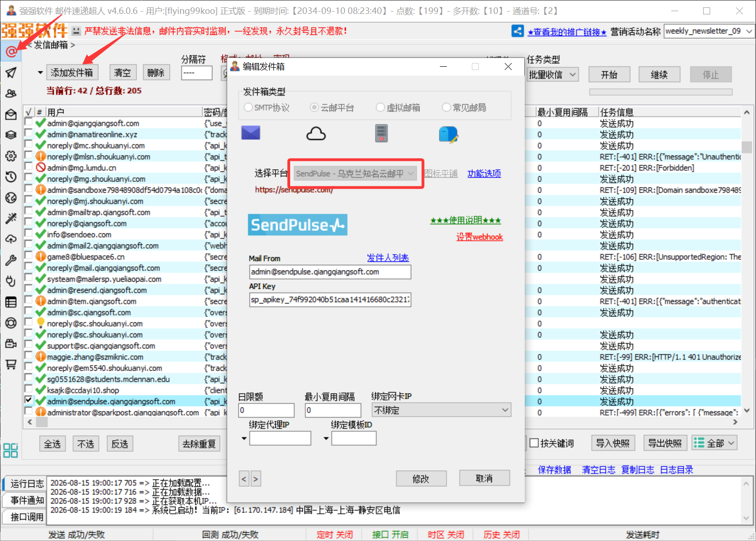Image resolution: width=756 pixels, height=541 pixels.
Task: Open the paper plane send icon in the sidebar
Action: pyautogui.click(x=11, y=72)
